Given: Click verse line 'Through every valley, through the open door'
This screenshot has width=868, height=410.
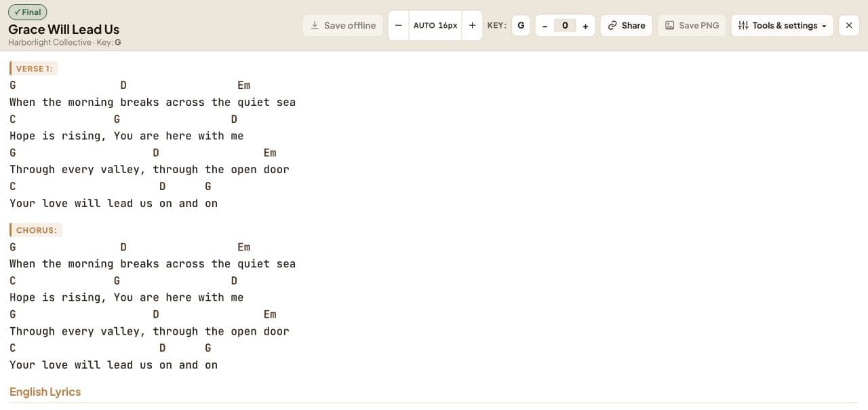Looking at the screenshot, I should [x=149, y=170].
